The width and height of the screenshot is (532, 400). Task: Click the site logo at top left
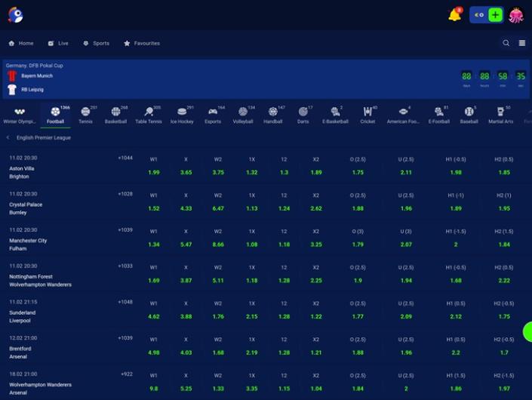(x=15, y=15)
